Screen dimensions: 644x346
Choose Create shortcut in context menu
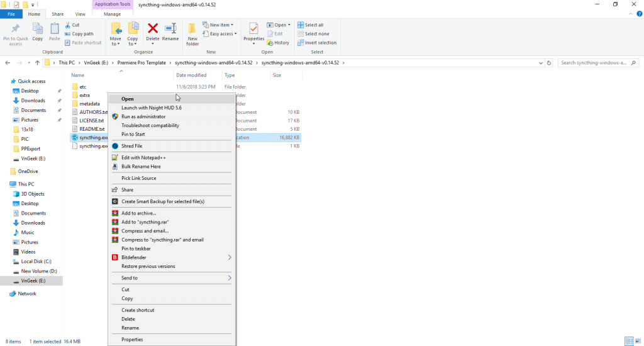[x=172, y=310]
